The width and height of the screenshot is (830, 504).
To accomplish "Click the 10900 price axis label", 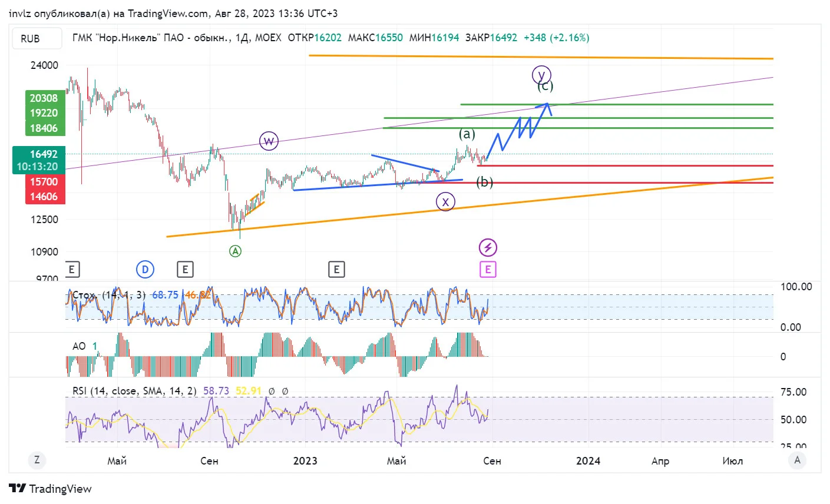I will [45, 252].
